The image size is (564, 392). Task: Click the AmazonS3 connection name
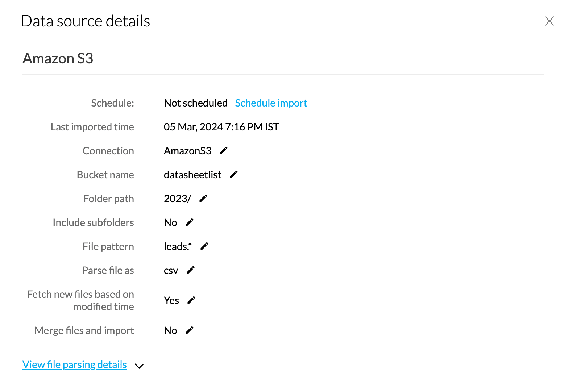click(x=187, y=151)
